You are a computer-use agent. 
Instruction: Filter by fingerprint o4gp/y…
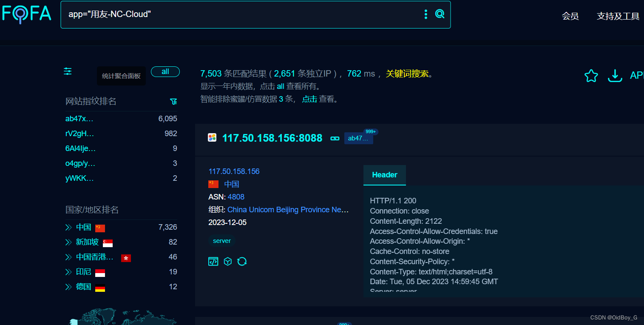point(80,163)
